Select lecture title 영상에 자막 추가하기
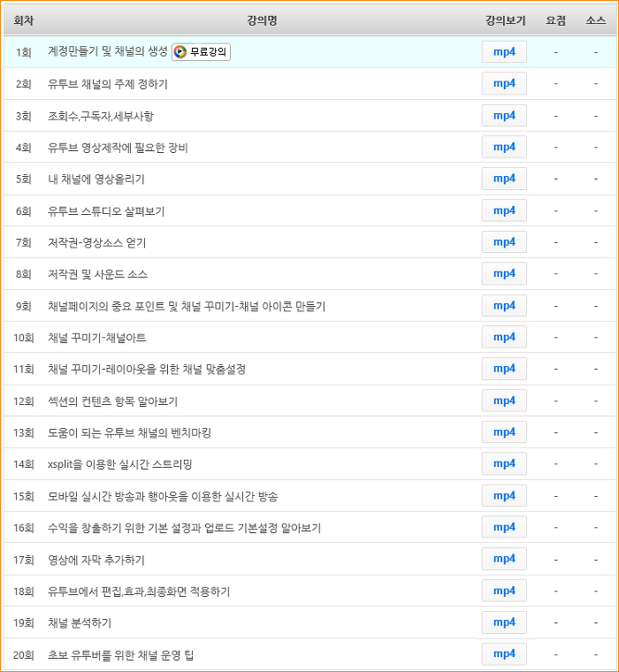The height and width of the screenshot is (672, 619). click(96, 560)
